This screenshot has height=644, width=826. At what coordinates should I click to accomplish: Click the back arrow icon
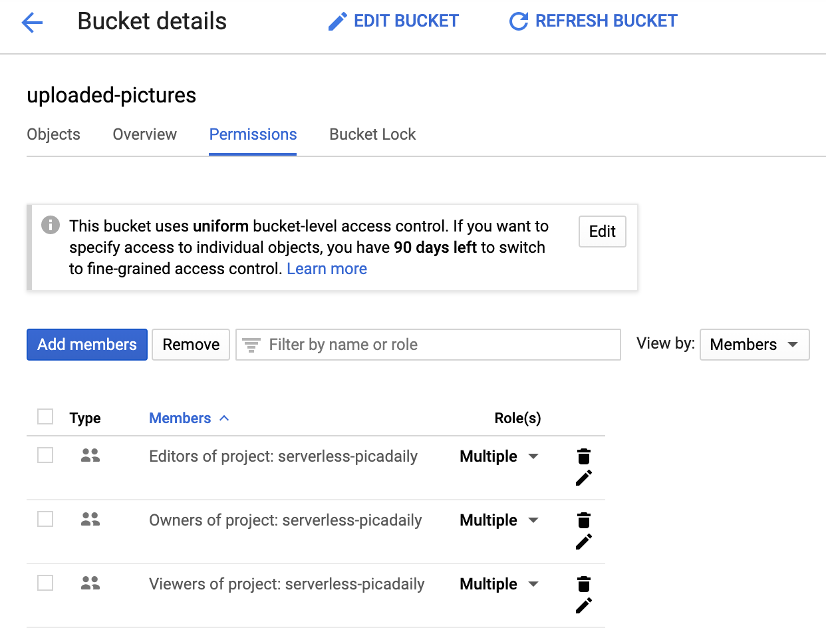click(32, 23)
